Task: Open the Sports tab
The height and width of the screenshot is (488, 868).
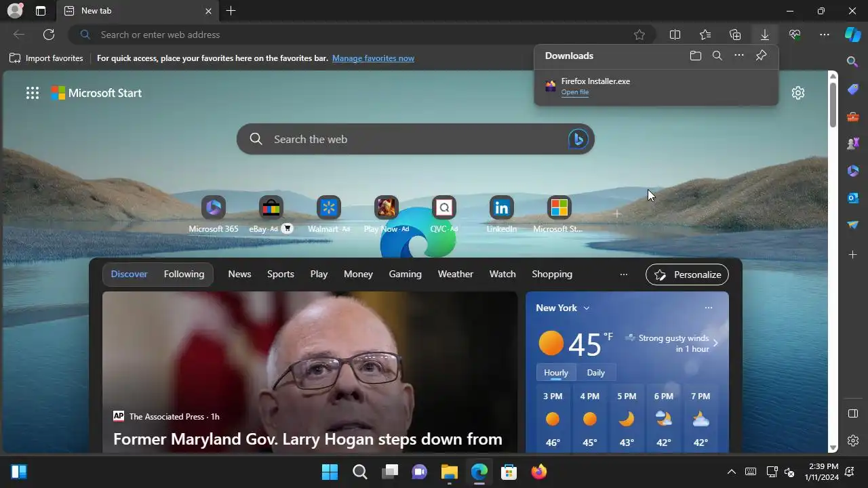Action: [x=281, y=274]
